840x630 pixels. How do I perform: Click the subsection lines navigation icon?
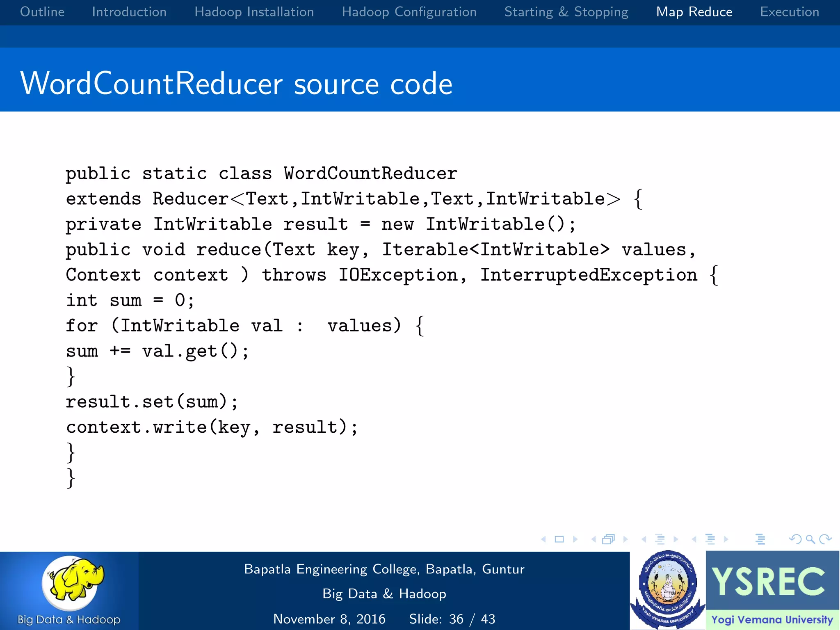tap(660, 539)
